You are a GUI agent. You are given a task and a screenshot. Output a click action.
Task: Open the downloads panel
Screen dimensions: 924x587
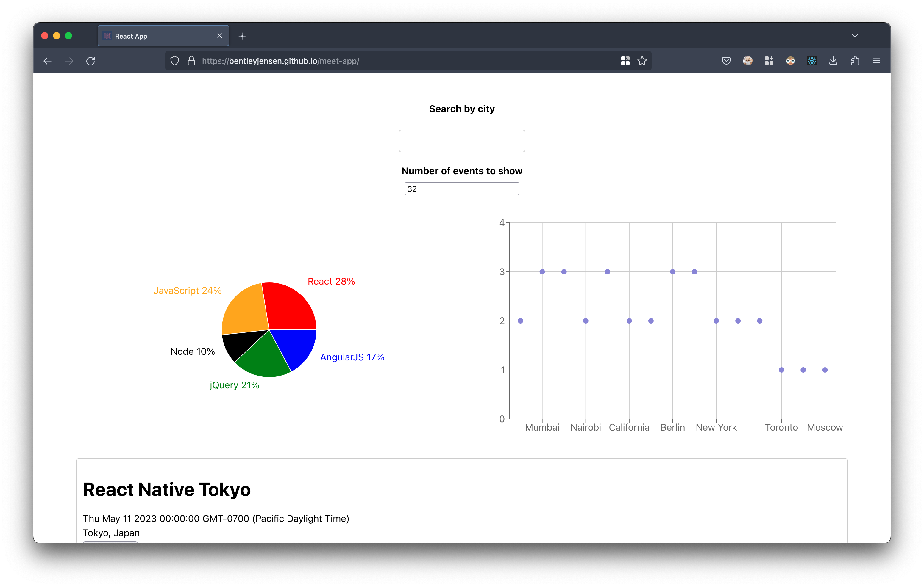pos(833,61)
